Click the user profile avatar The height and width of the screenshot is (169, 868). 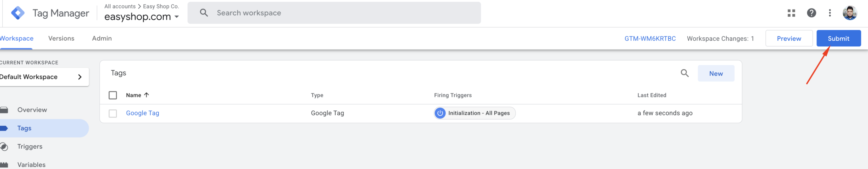tap(850, 13)
